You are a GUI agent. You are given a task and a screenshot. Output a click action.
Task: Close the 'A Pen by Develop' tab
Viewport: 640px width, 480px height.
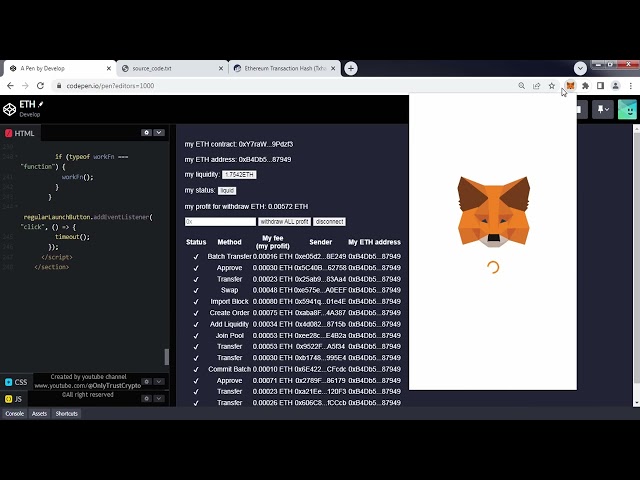(109, 68)
